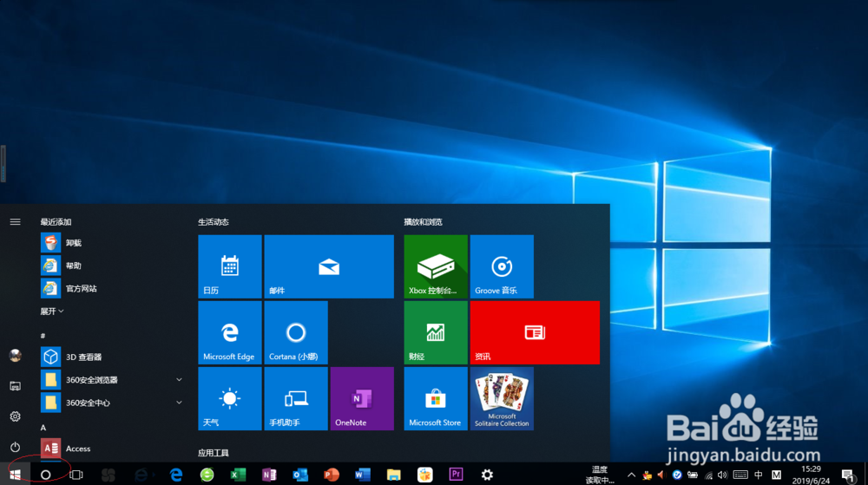Click the blue checkmark tray icon
This screenshot has width=868, height=485.
pyautogui.click(x=676, y=475)
